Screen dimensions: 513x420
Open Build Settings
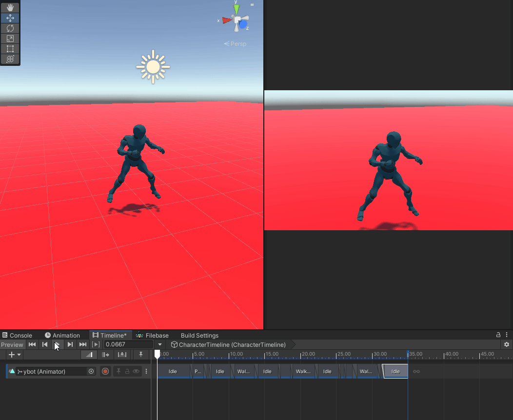pos(199,335)
